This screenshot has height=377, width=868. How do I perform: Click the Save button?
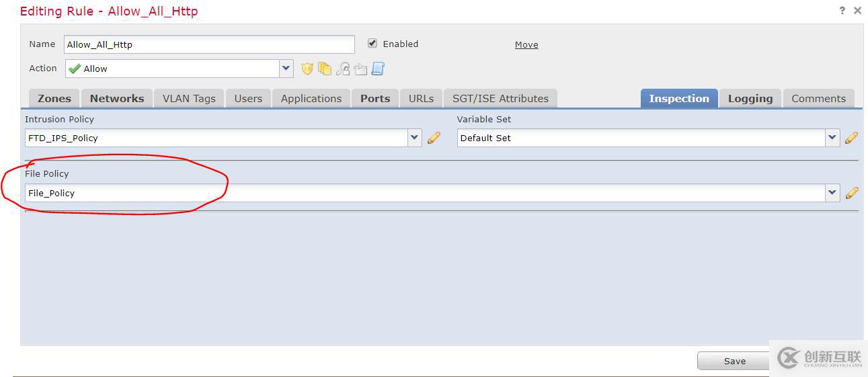point(734,361)
